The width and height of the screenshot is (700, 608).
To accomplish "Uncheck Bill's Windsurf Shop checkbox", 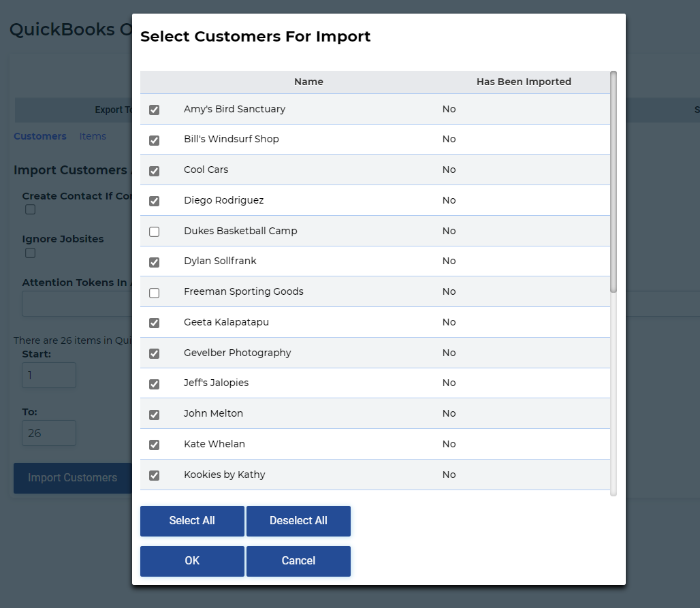I will [155, 140].
